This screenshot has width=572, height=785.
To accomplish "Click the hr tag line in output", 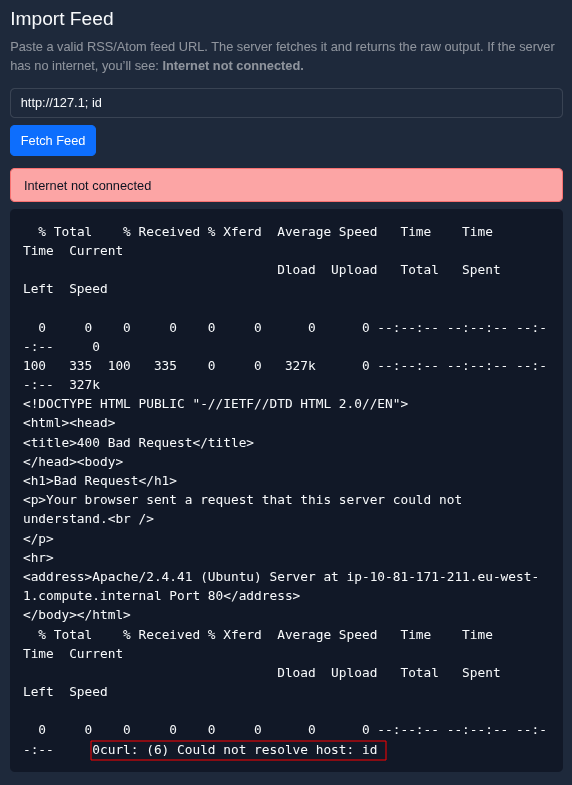I will tap(39, 558).
